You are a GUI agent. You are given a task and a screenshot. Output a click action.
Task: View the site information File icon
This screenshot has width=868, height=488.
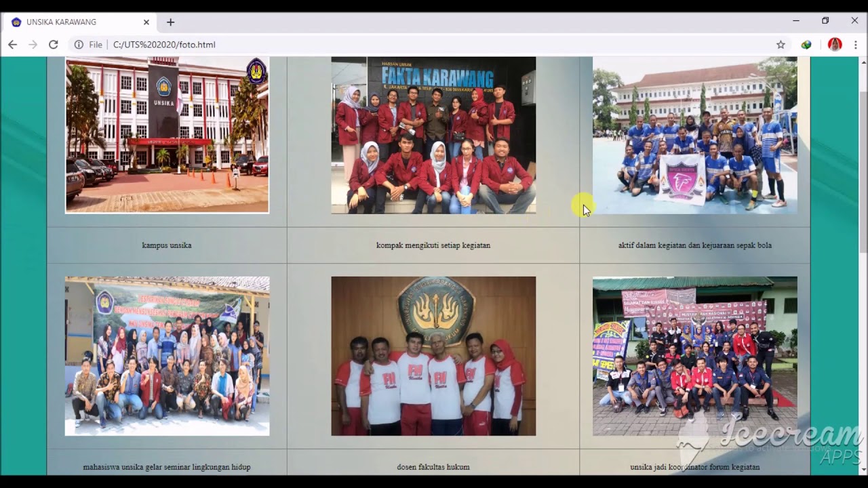click(89, 45)
